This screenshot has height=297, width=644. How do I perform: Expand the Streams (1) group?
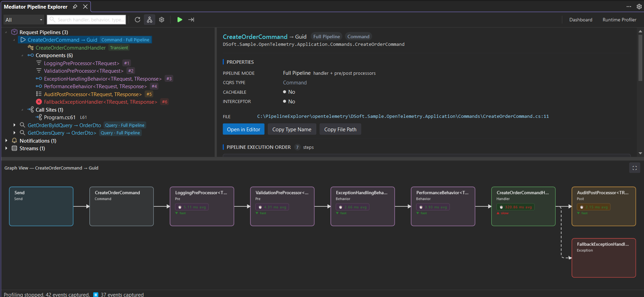[6, 148]
